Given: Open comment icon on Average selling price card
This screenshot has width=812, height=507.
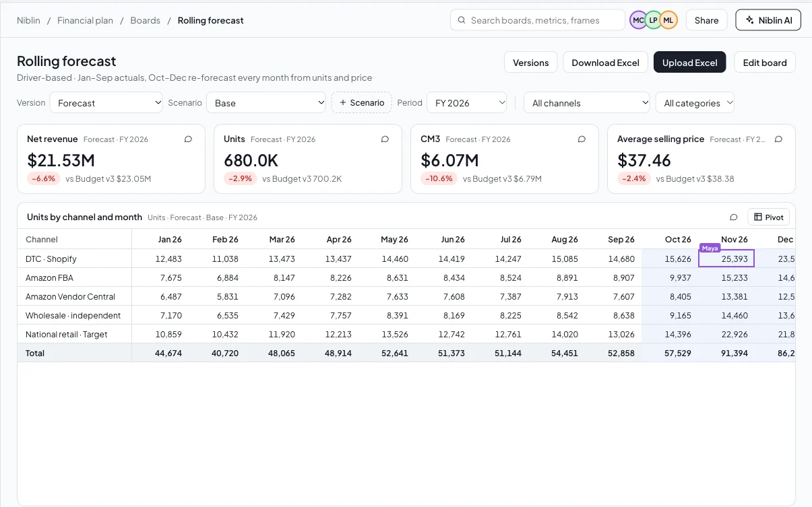Looking at the screenshot, I should (778, 139).
